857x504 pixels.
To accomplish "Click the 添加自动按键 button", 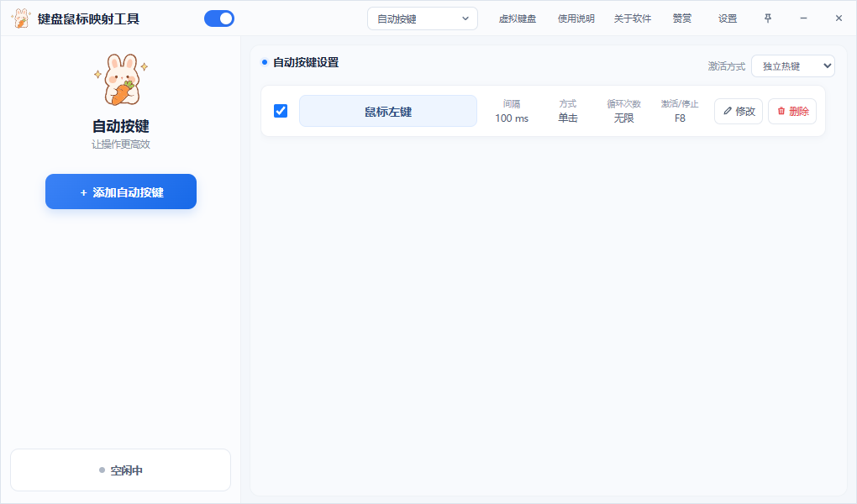I will coord(121,192).
